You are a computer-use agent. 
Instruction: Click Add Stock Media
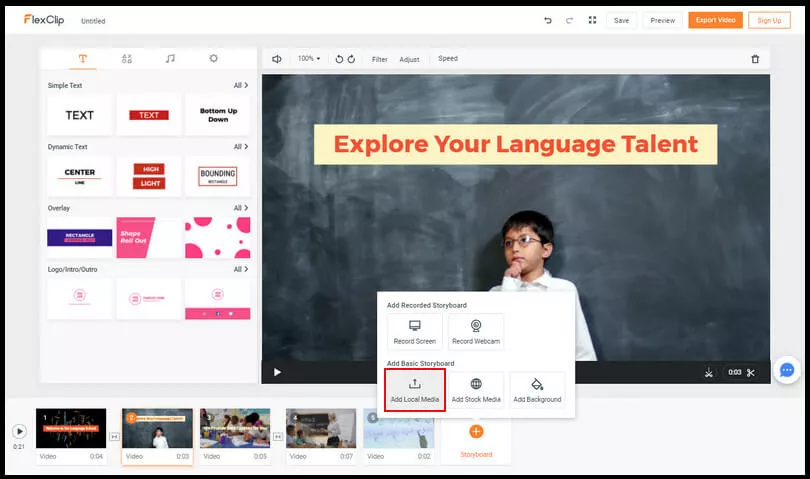pyautogui.click(x=476, y=390)
